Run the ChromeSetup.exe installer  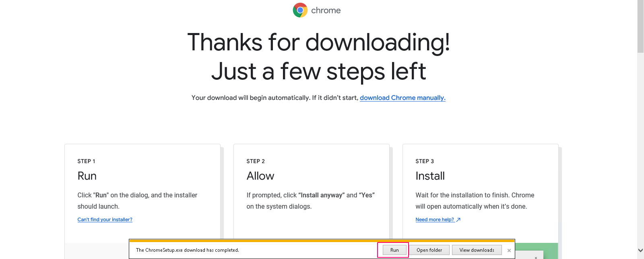(x=394, y=250)
